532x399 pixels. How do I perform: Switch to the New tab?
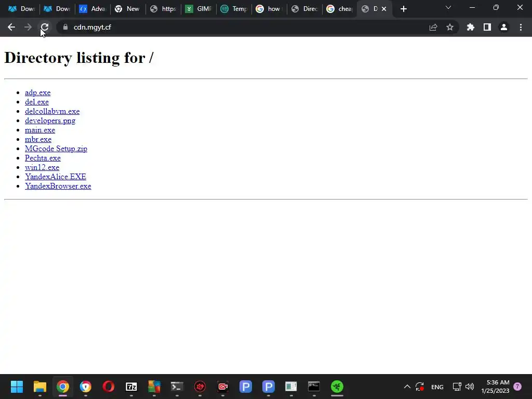[x=127, y=9]
